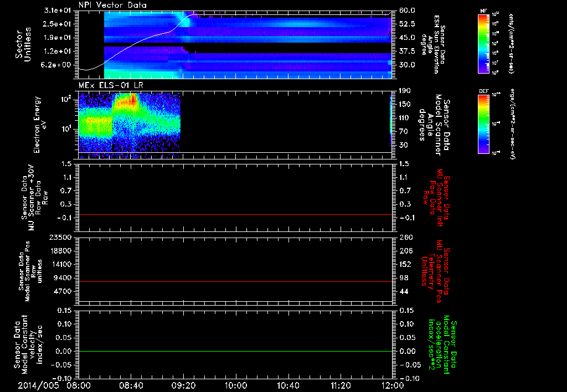
Task: Select the Model Scanner Pos Raw unitless title
Action: [x=30, y=271]
